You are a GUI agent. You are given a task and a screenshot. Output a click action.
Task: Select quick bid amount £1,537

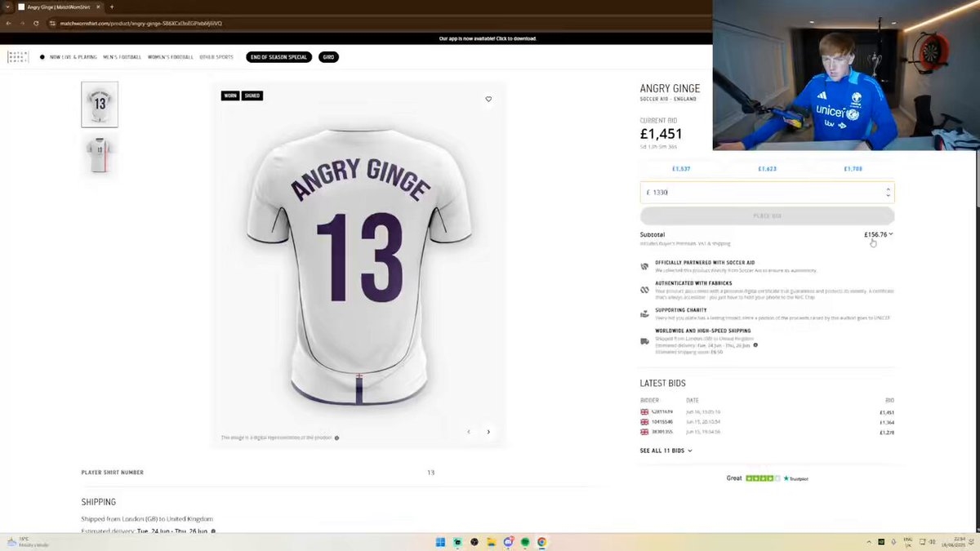[681, 168]
